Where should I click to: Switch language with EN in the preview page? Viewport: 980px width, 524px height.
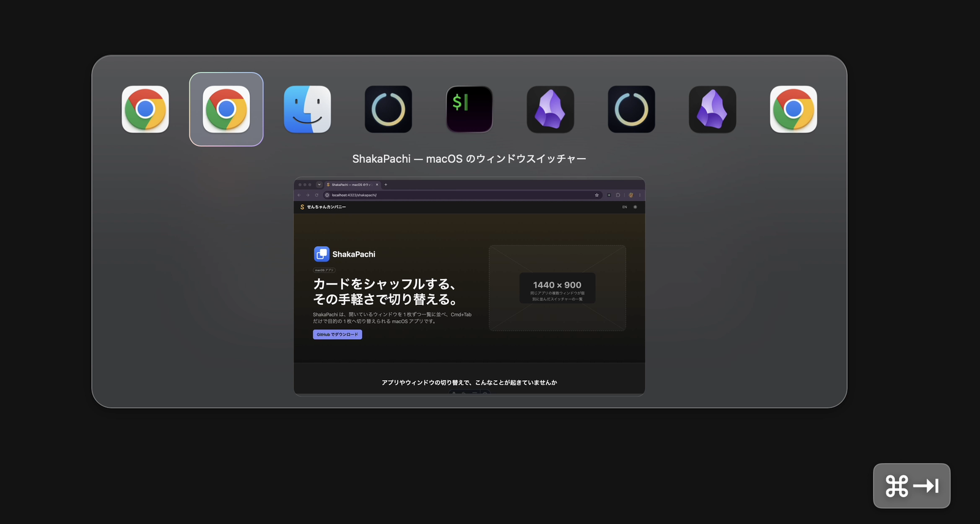(625, 207)
